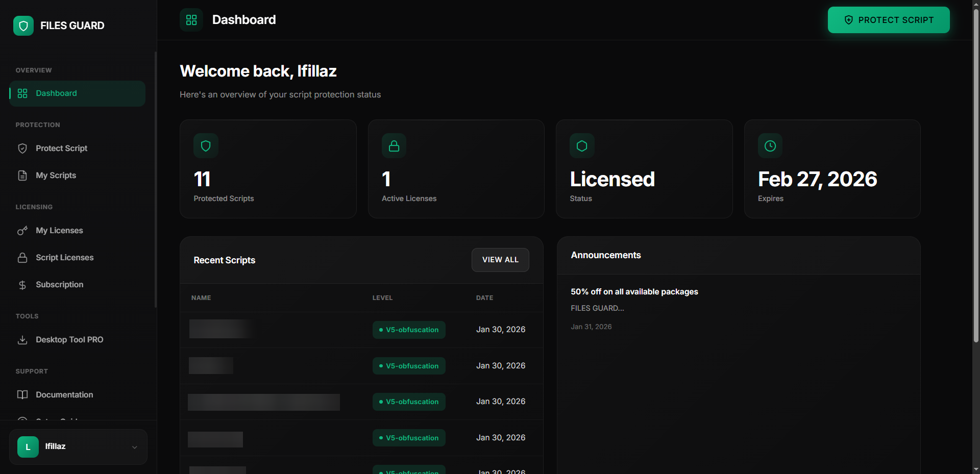Click the shield icon on Protected Scripts card

[206, 146]
